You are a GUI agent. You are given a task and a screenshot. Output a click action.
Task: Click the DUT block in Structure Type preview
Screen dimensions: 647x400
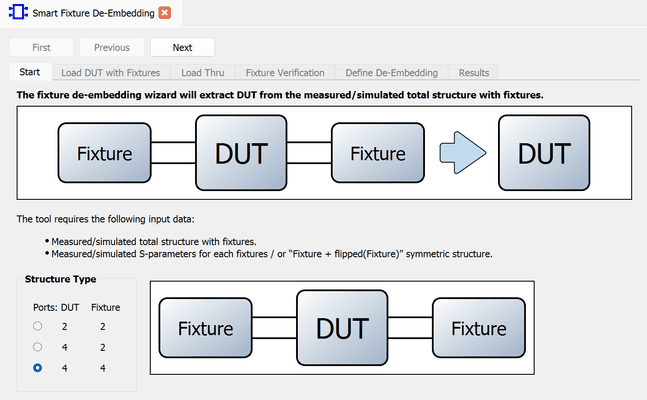point(342,328)
